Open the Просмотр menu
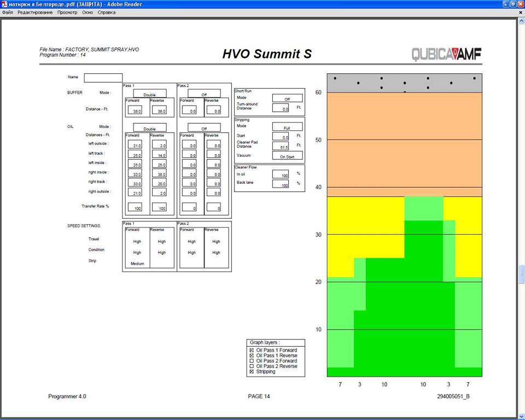 (x=67, y=13)
